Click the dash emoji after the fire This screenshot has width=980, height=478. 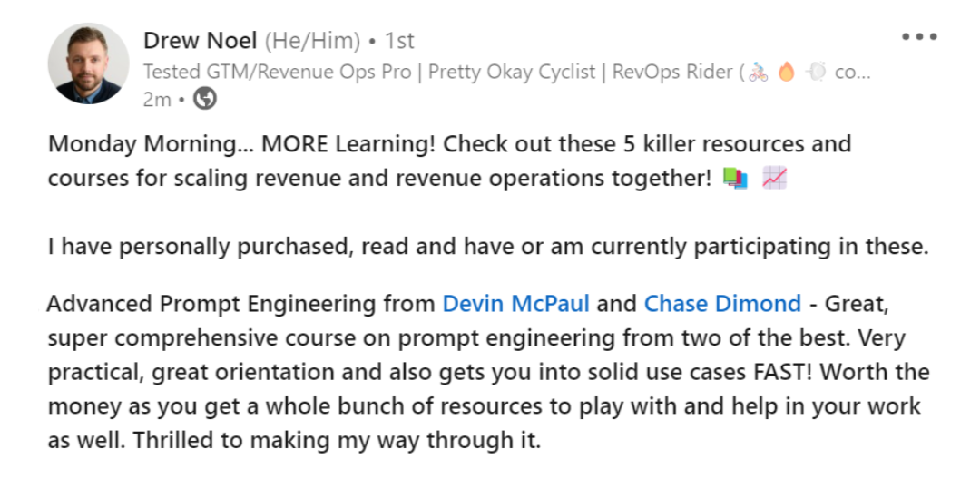pos(816,73)
